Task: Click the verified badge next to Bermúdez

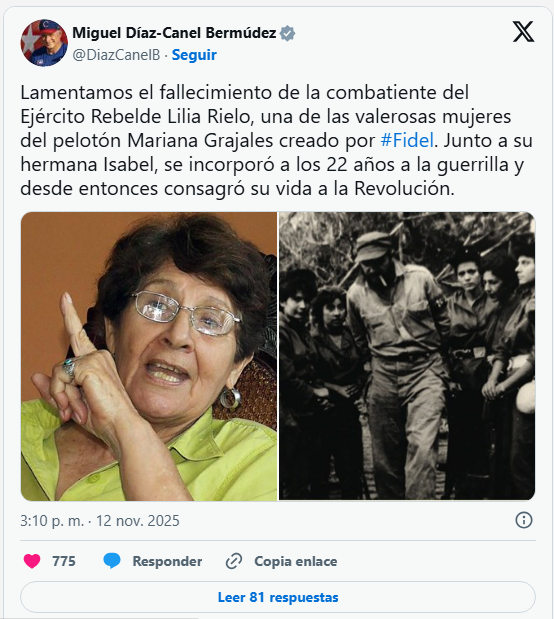Action: point(287,33)
